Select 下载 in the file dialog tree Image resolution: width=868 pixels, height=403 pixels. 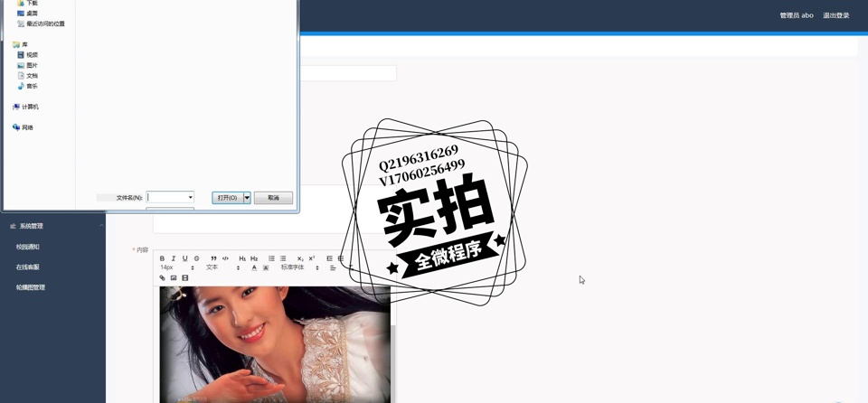28,3
